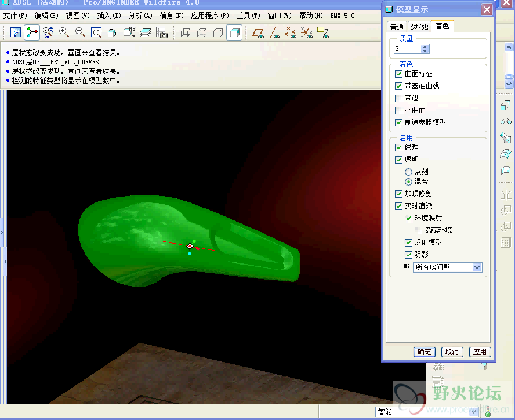Open 分析(A) menu
The image size is (515, 420).
[140, 16]
